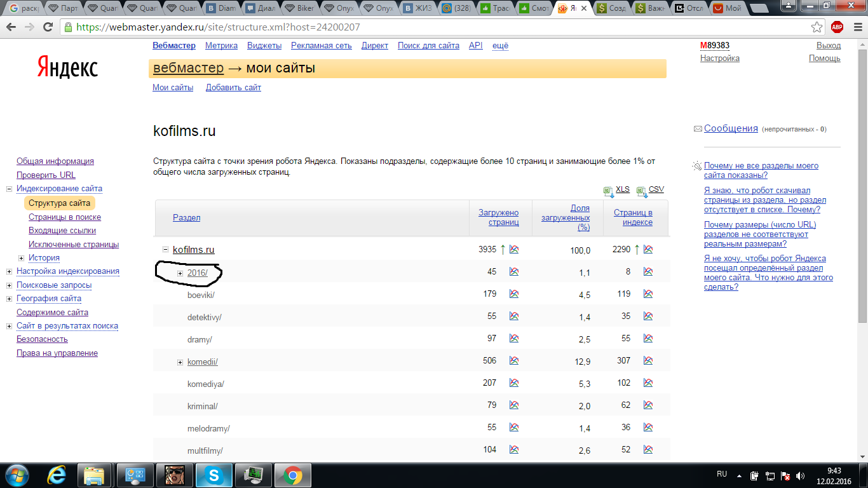Open the indexed-pages chart for melodramy/
The height and width of the screenshot is (488, 868).
click(x=648, y=428)
